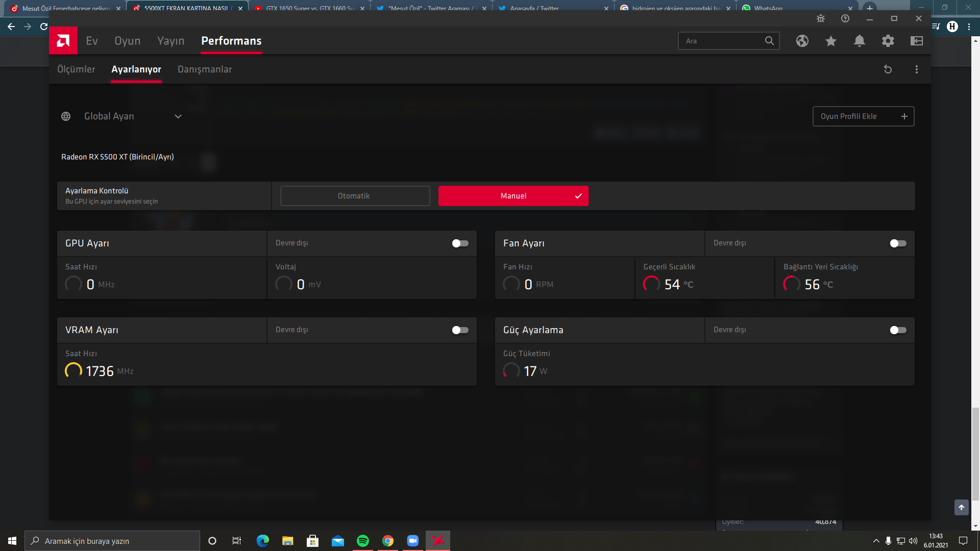Click the VRAM 1736 MHz value

(x=99, y=371)
